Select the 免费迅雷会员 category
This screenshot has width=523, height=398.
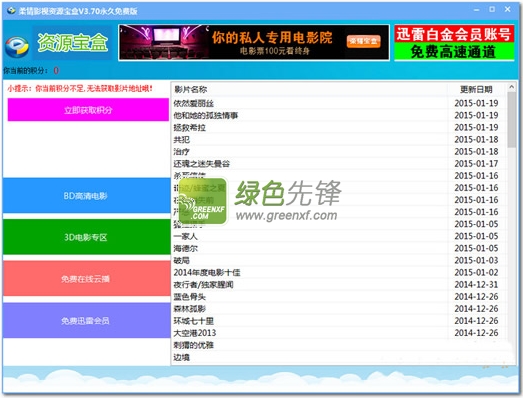pos(86,321)
